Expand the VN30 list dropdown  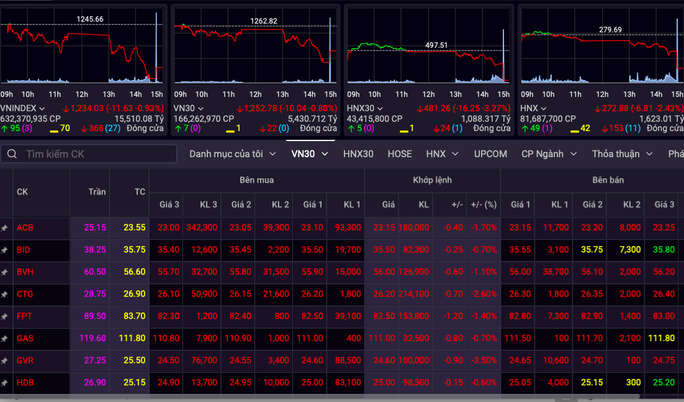tap(309, 154)
